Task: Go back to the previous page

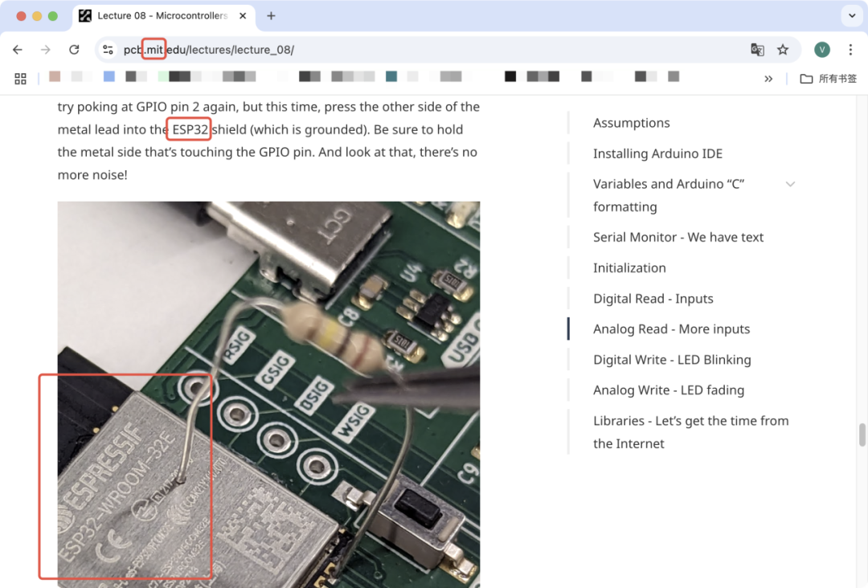Action: pos(18,50)
